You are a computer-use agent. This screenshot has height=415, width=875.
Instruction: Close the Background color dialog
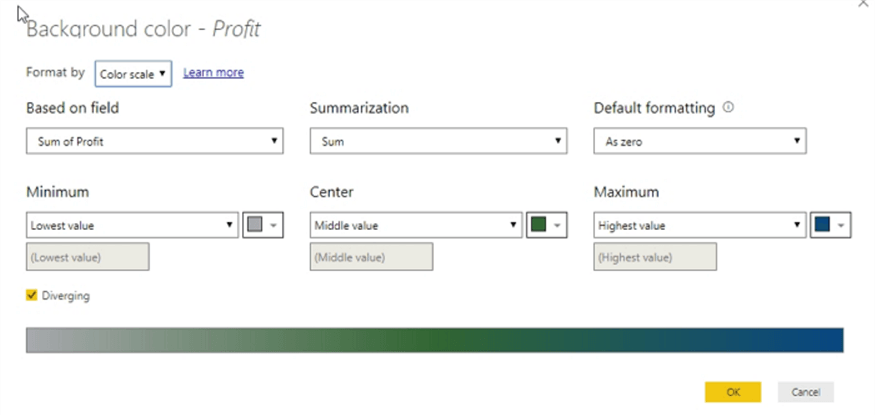click(863, 5)
